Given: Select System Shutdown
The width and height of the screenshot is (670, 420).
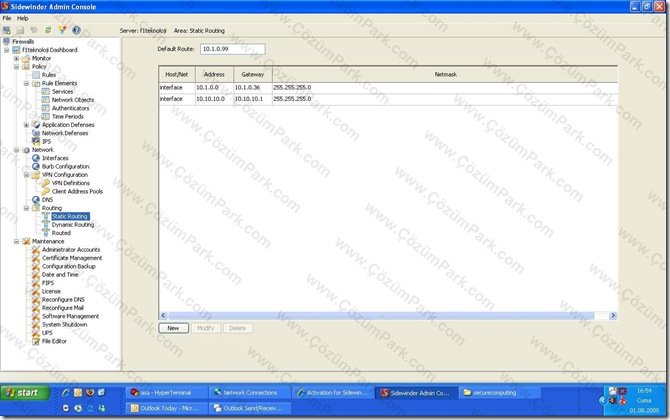Looking at the screenshot, I should coord(65,325).
